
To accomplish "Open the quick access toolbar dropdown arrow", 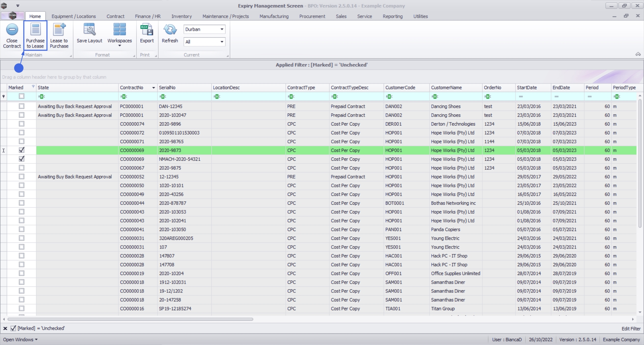I will coord(18,6).
